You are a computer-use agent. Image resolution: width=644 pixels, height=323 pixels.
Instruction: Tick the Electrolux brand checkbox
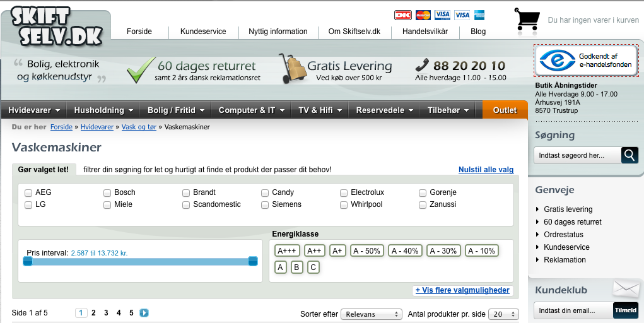point(344,193)
